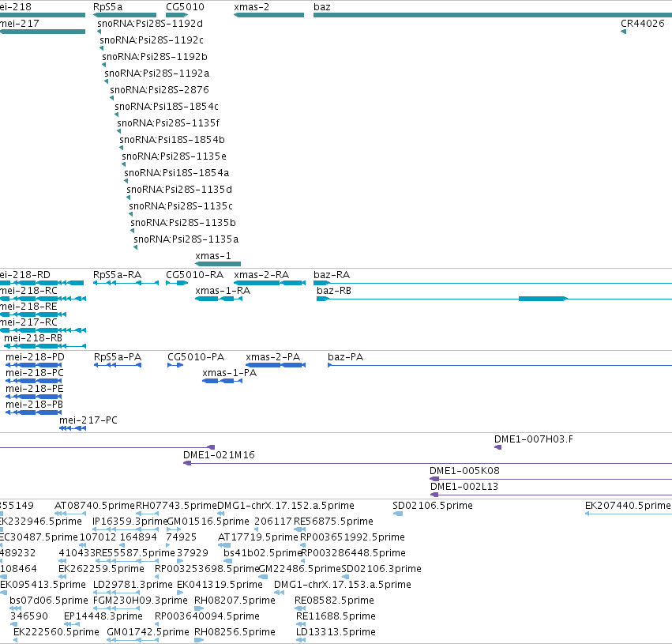The height and width of the screenshot is (644, 672).
Task: Select the mei-217-PC protein glyph
Action: (x=73, y=428)
